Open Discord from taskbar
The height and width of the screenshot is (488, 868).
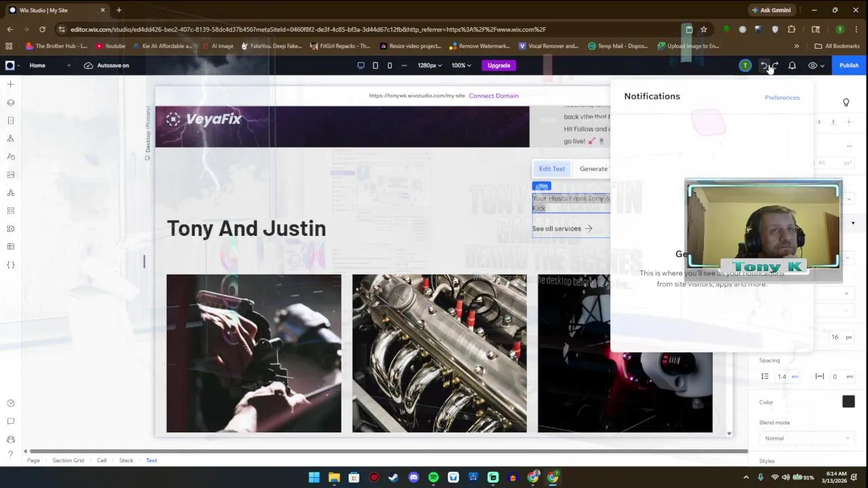(x=414, y=477)
